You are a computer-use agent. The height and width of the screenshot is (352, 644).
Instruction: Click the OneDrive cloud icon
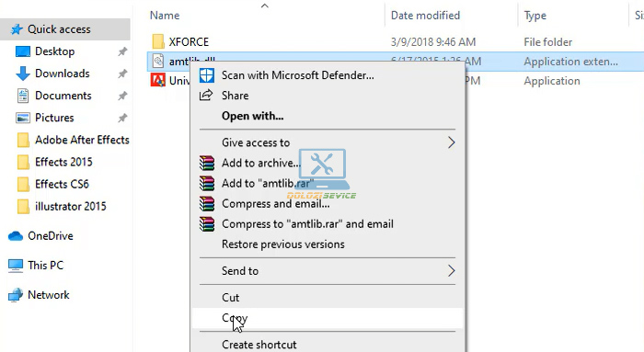(x=16, y=236)
